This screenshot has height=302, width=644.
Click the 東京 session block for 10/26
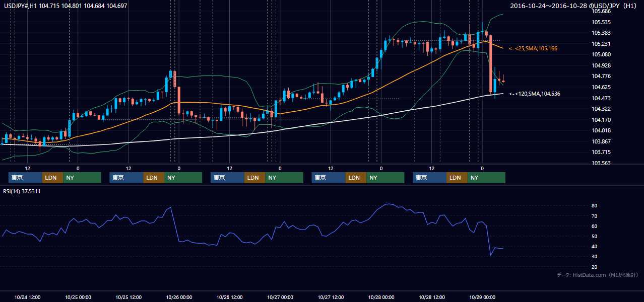coord(228,178)
